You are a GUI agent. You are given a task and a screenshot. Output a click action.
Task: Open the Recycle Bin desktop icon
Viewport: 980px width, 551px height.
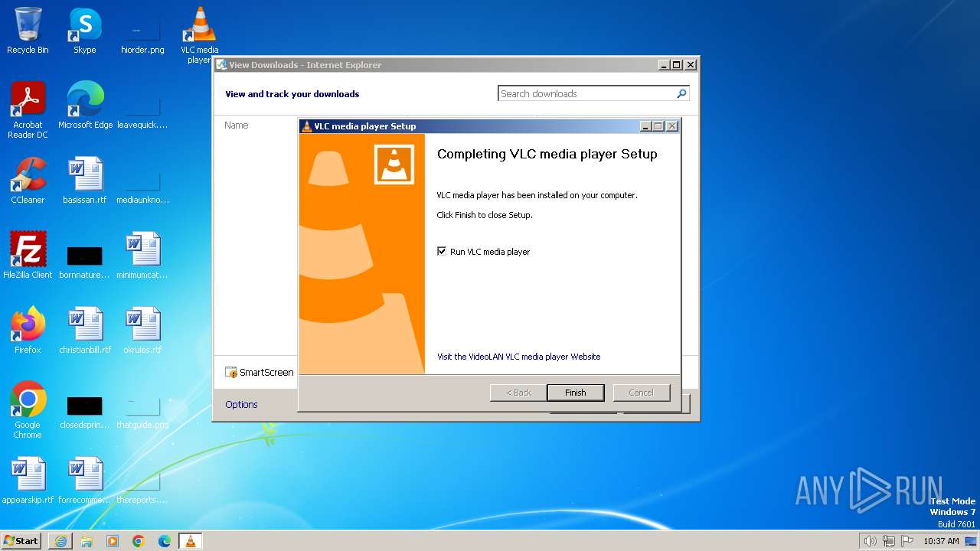pyautogui.click(x=28, y=31)
